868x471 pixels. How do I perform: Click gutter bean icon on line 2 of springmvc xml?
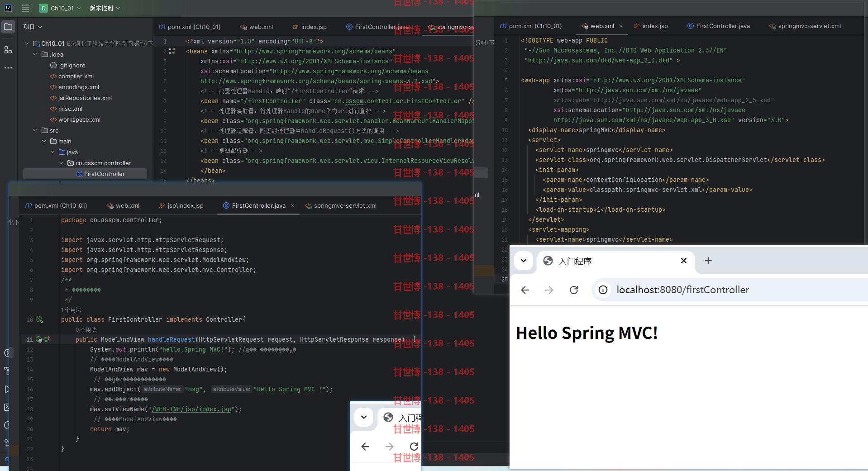pyautogui.click(x=172, y=51)
